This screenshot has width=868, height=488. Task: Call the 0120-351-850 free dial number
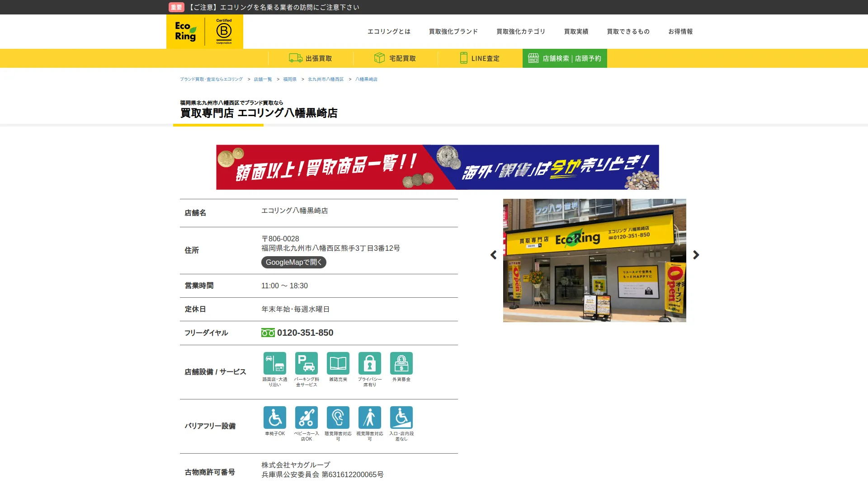[x=305, y=333]
